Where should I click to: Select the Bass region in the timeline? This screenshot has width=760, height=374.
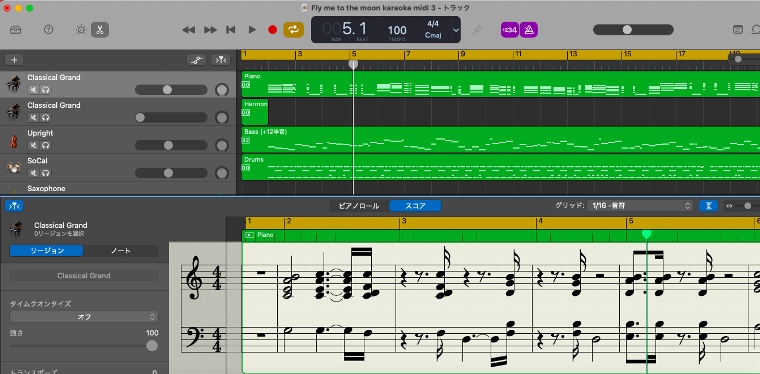[500, 140]
